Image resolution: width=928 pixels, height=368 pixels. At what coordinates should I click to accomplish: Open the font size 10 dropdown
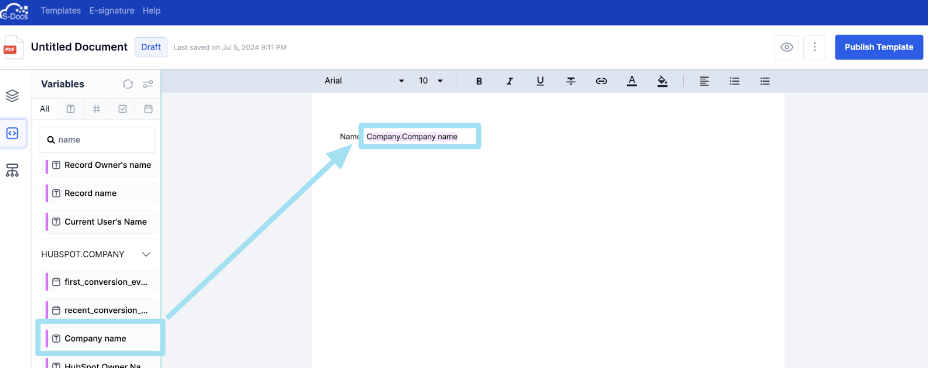pyautogui.click(x=431, y=81)
